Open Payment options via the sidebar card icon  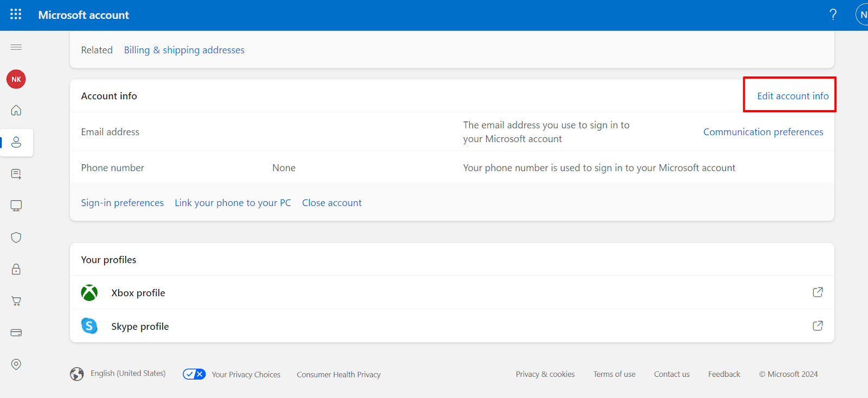(16, 332)
